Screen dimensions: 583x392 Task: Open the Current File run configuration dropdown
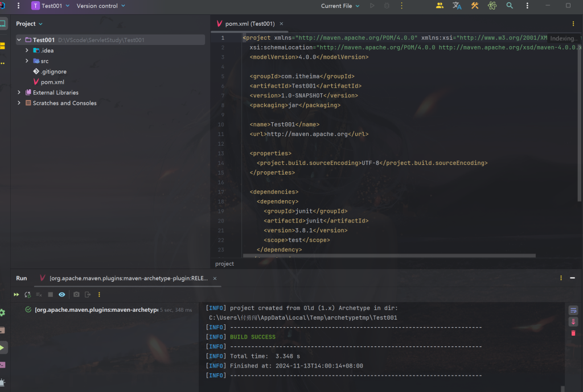[x=340, y=6]
